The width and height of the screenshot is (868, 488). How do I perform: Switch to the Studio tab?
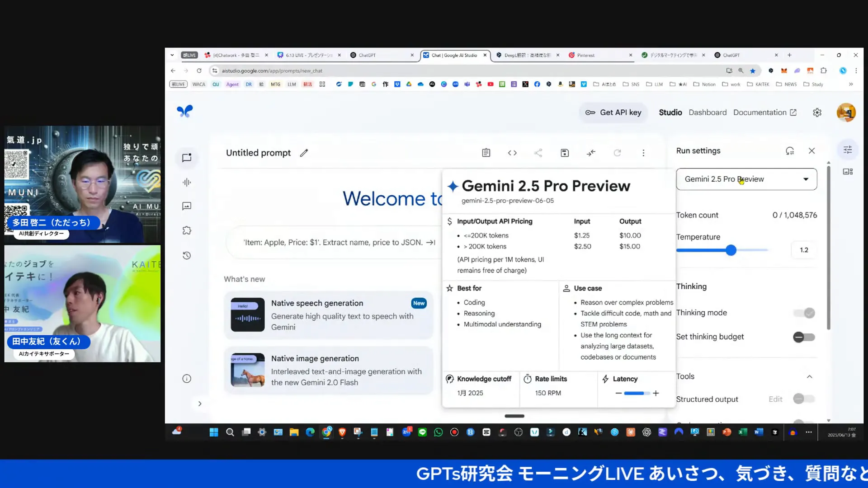pos(670,113)
